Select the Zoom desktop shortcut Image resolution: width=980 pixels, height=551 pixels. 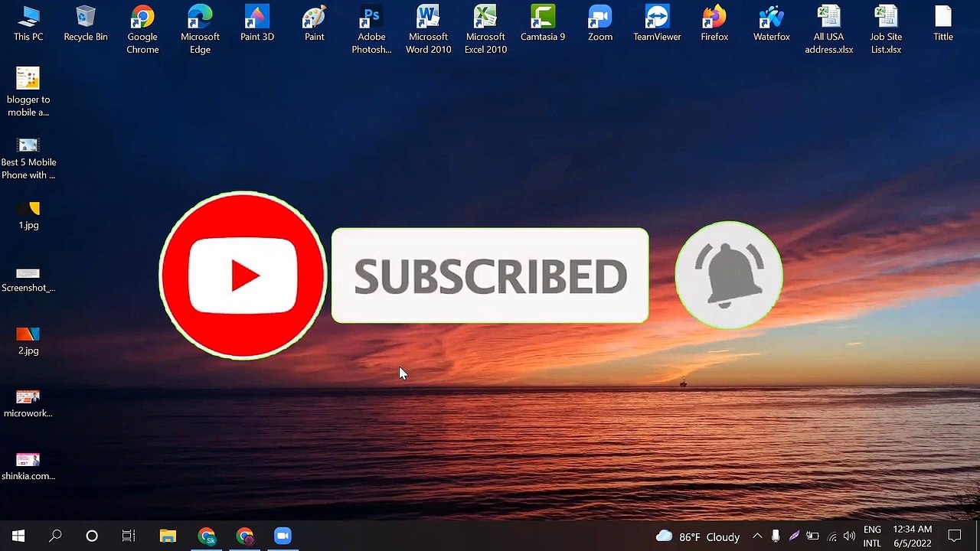pos(600,24)
